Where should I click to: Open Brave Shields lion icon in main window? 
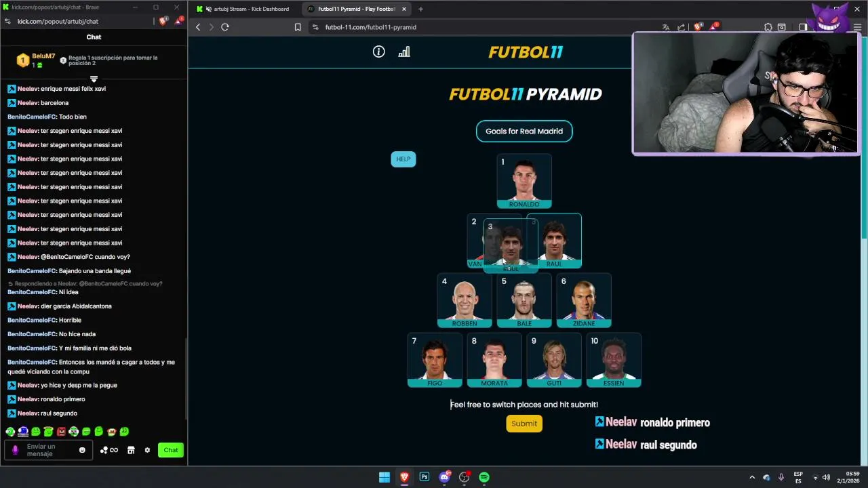coord(698,27)
